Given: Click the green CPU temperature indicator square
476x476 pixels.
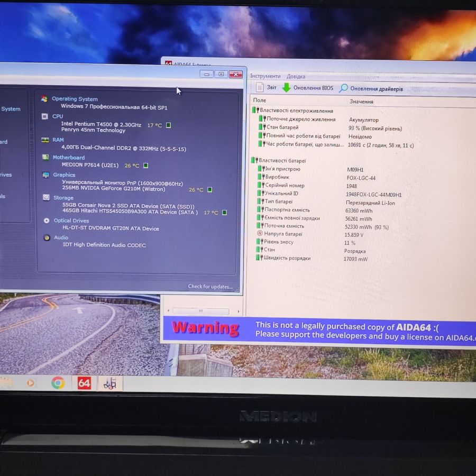Looking at the screenshot, I should [169, 125].
